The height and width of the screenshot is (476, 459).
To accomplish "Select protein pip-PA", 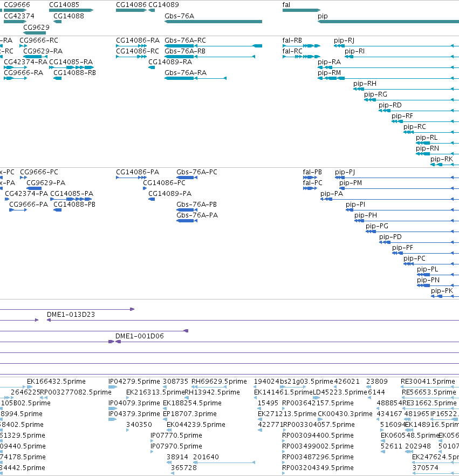I will pyautogui.click(x=332, y=194).
